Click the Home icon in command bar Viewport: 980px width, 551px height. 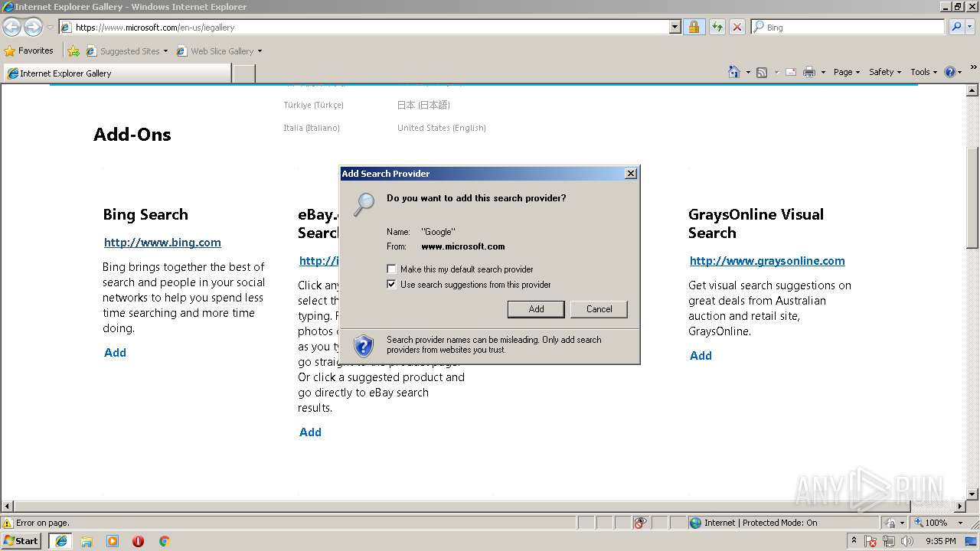point(734,72)
